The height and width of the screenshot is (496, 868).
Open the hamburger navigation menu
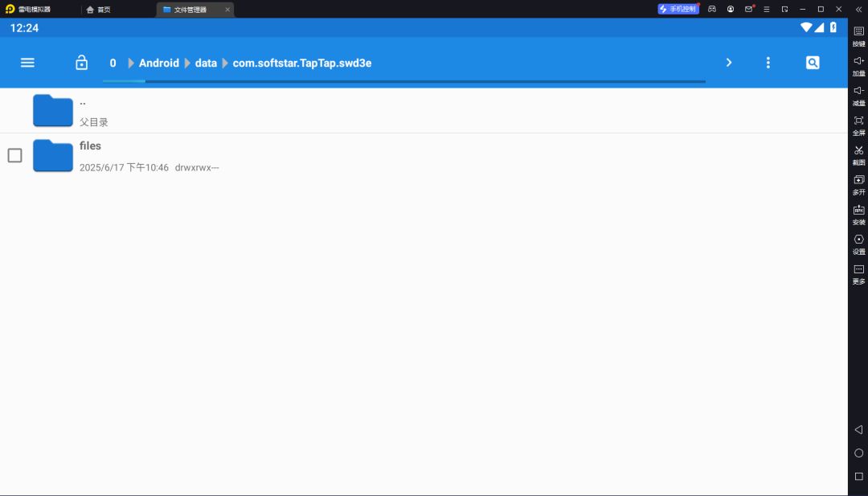(27, 63)
